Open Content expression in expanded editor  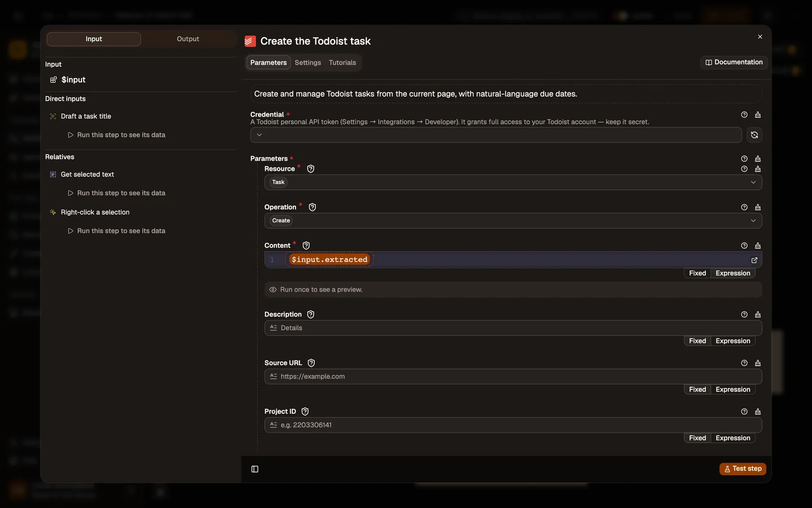(754, 260)
